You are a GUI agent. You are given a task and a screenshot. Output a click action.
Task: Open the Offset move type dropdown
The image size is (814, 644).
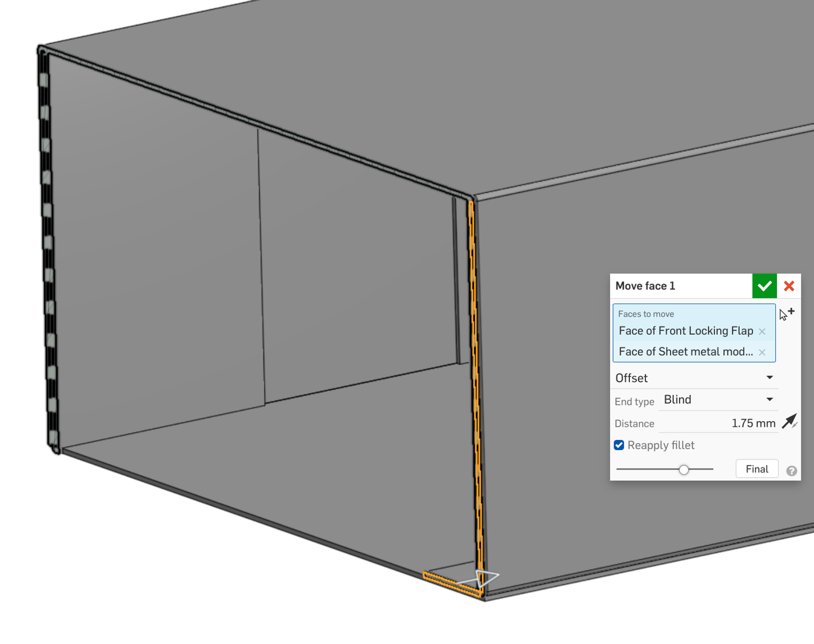694,378
